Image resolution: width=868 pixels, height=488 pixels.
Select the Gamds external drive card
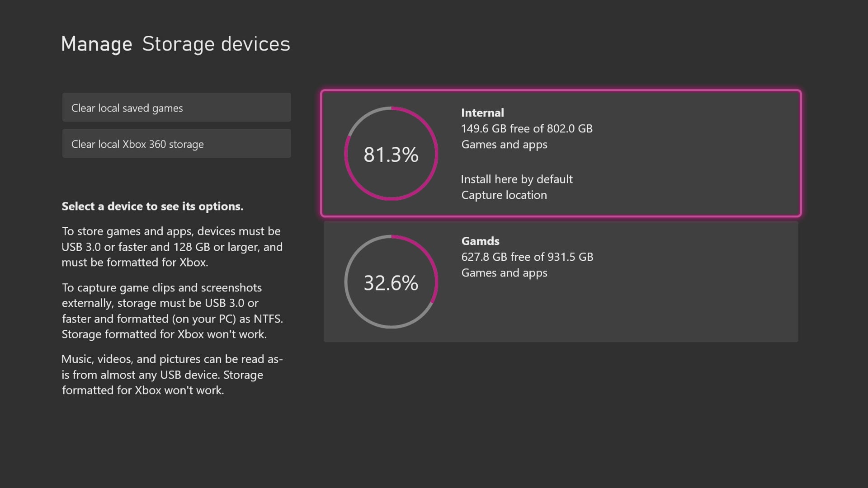[561, 282]
